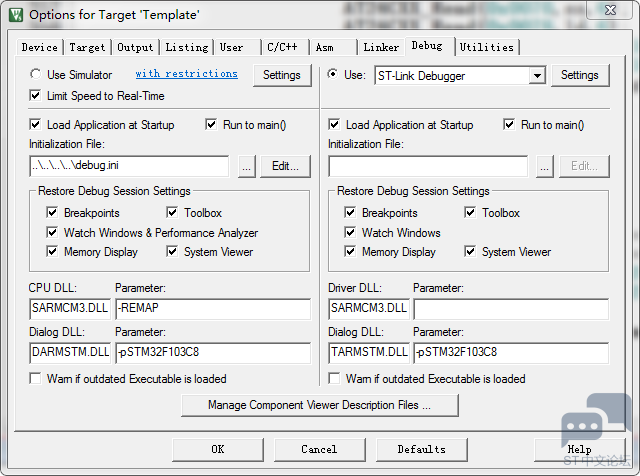Switch to the Linker tab
Image resolution: width=640 pixels, height=476 pixels.
point(381,47)
